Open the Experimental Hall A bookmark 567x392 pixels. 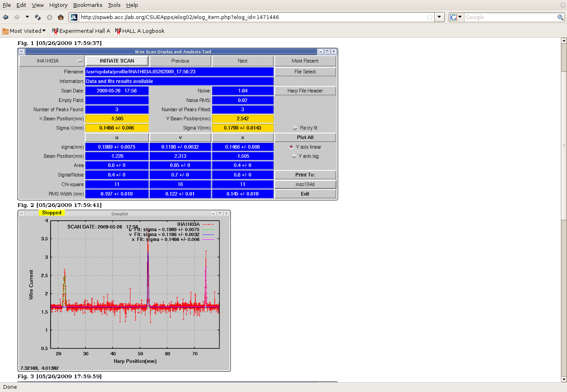81,31
